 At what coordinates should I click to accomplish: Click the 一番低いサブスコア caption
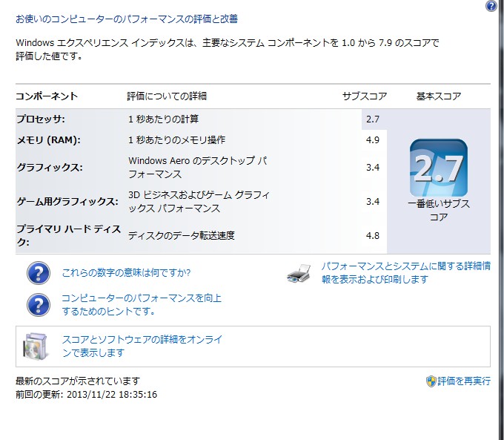pyautogui.click(x=439, y=210)
